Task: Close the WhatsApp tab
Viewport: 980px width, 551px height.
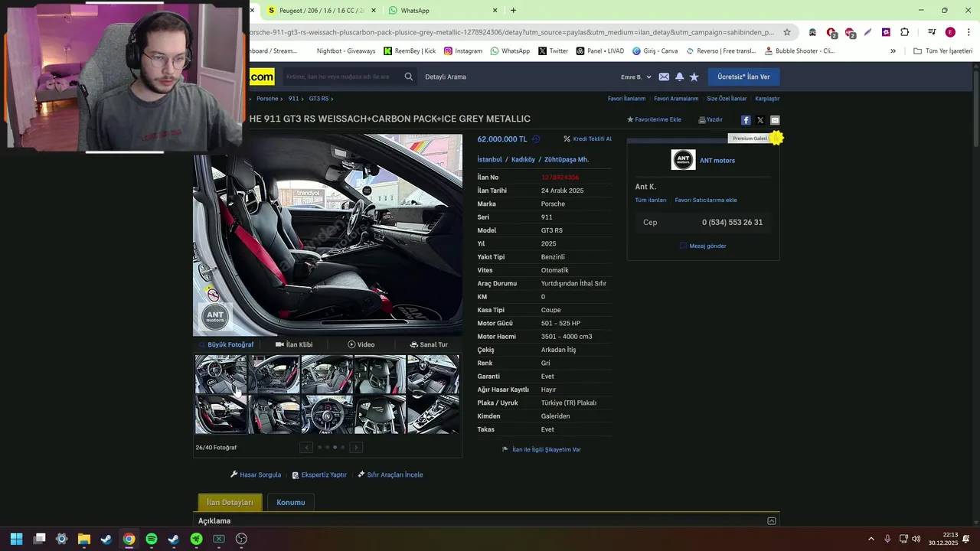Action: pos(495,11)
